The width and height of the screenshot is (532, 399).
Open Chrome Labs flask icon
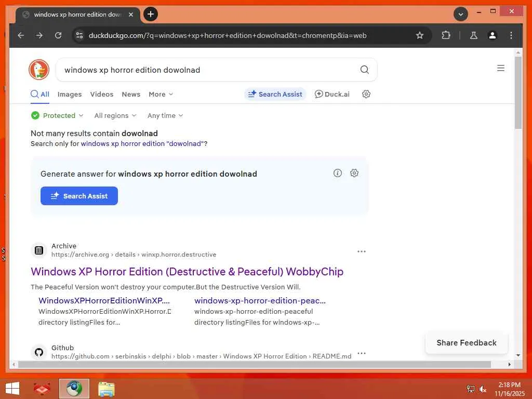pyautogui.click(x=474, y=35)
